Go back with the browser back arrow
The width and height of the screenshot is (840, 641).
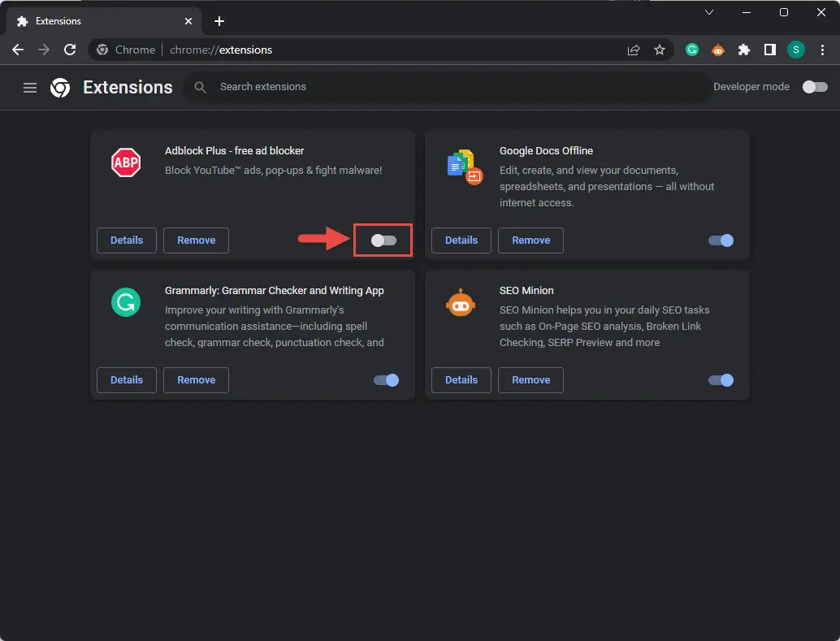click(x=18, y=50)
